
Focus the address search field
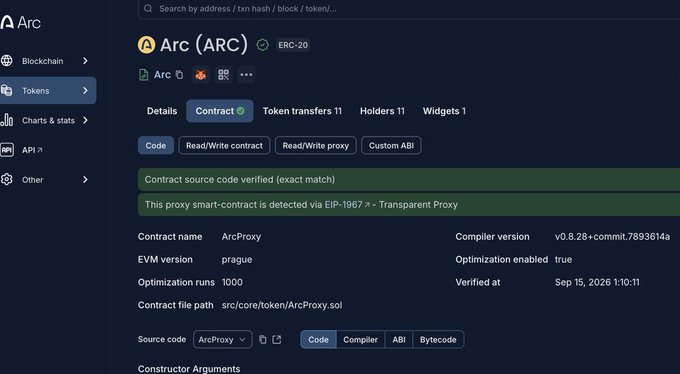[x=409, y=9]
